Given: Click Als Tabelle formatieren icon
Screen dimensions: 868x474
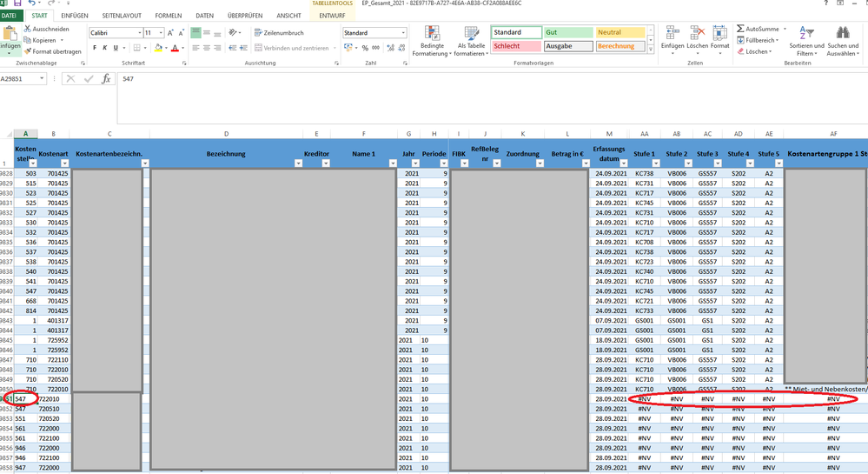Looking at the screenshot, I should point(472,35).
